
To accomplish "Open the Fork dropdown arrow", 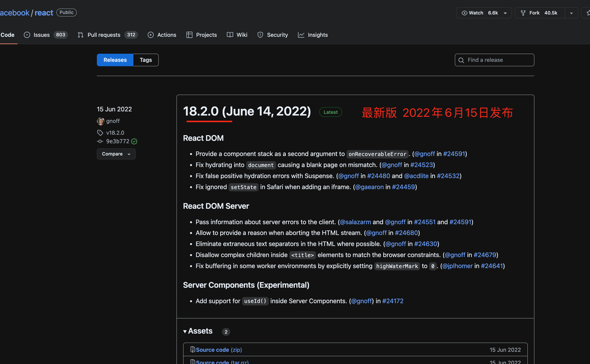I will click(571, 13).
